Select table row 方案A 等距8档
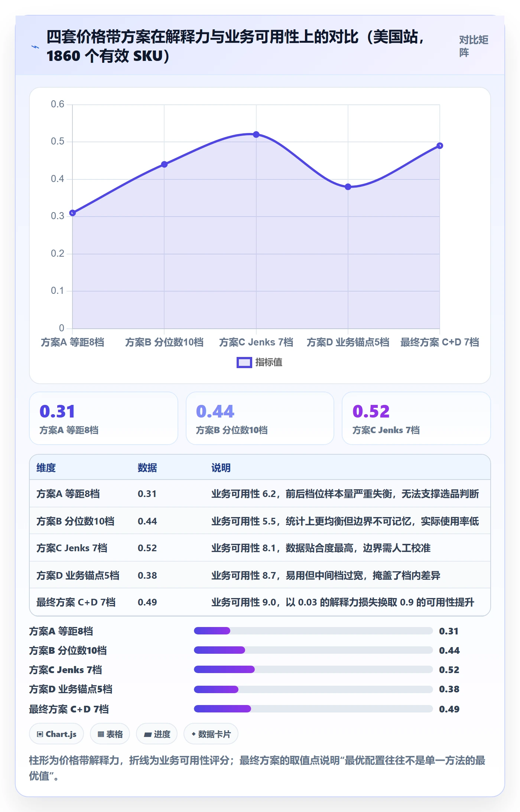This screenshot has height=812, width=520. tap(260, 494)
